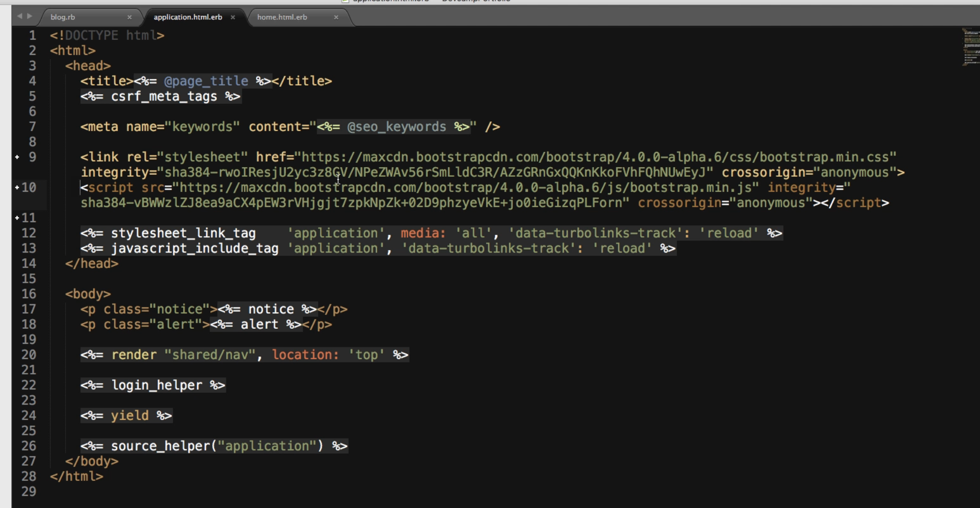Close the home.html.erb tab
The width and height of the screenshot is (980, 508).
(x=336, y=17)
